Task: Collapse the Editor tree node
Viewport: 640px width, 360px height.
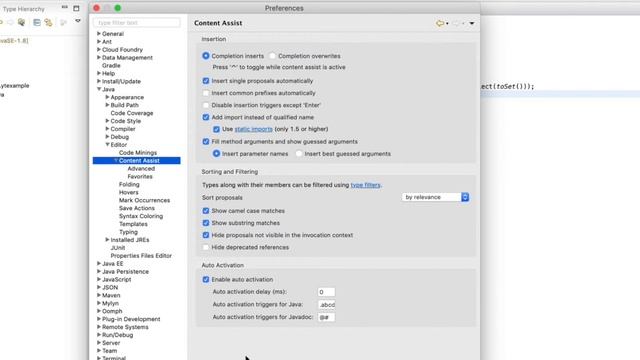Action: (107, 144)
